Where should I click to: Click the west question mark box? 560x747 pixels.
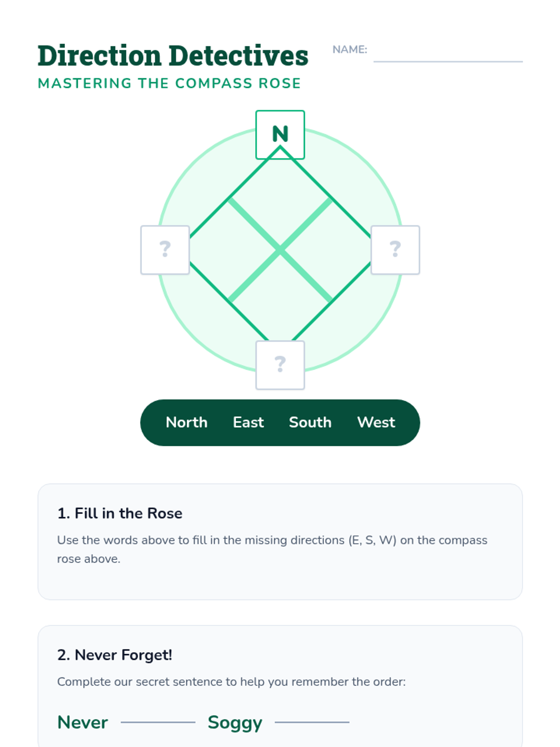[x=165, y=250]
